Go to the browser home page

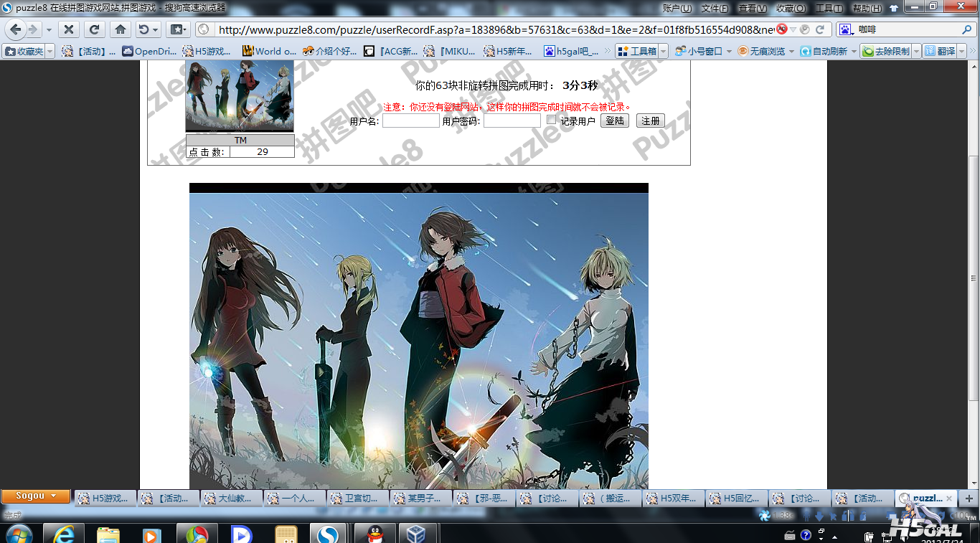(121, 29)
